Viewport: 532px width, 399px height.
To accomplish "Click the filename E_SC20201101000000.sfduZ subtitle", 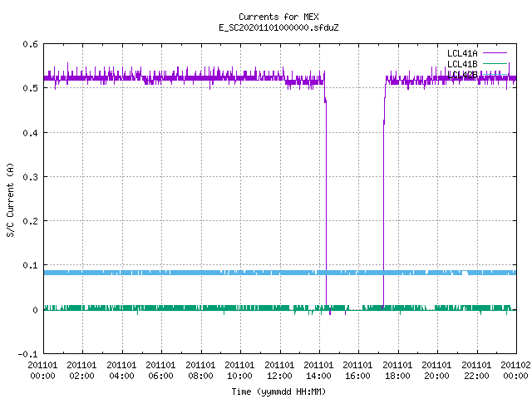I will [x=278, y=27].
